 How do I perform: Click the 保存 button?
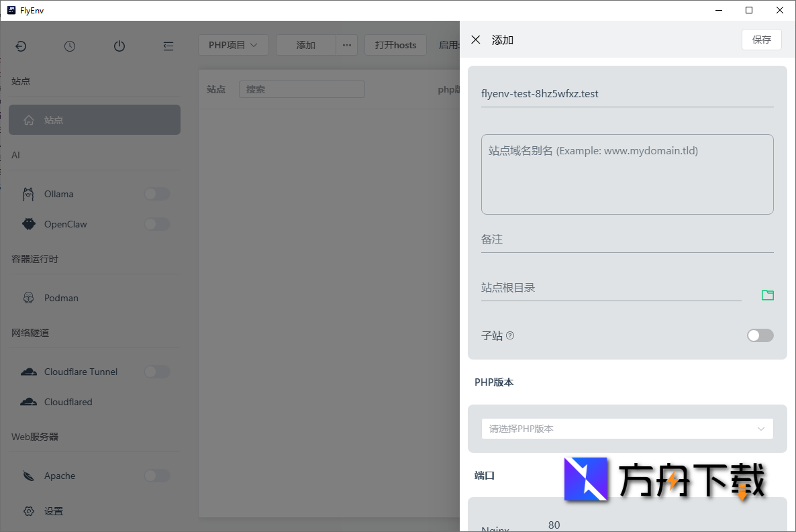tap(761, 40)
